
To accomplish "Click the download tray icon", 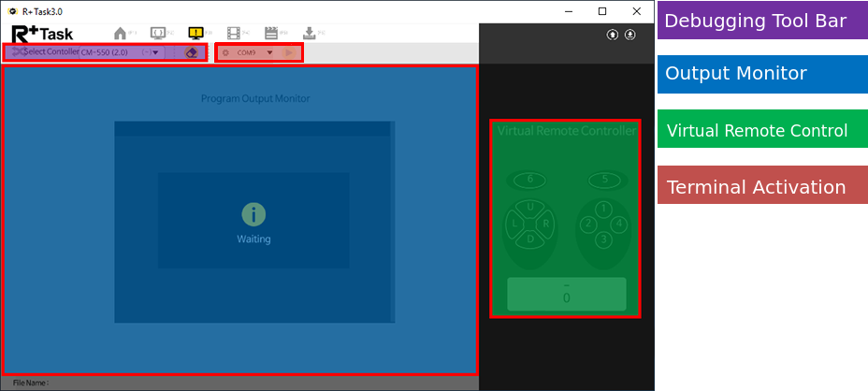I will click(309, 34).
